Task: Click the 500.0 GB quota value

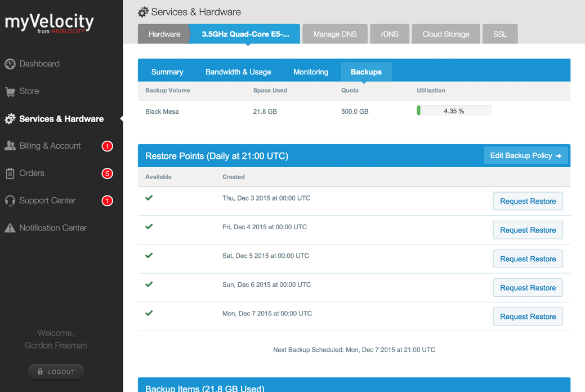Action: click(355, 112)
